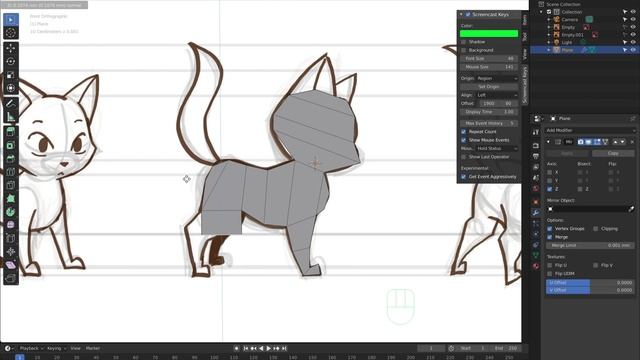The image size is (640, 360).
Task: Collapse the Mirror modifier panel
Action: (x=548, y=142)
